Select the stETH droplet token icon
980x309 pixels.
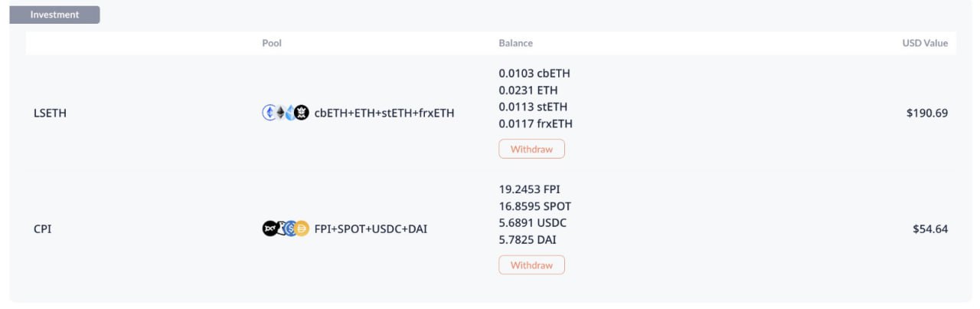pos(290,113)
